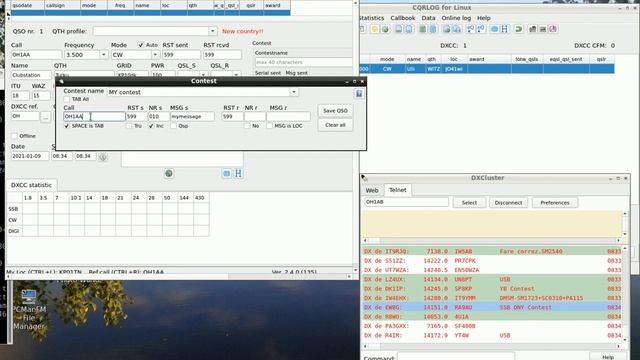Expand the Frequency dropdown arrow
Screen dimensions: 640x360
[103, 55]
